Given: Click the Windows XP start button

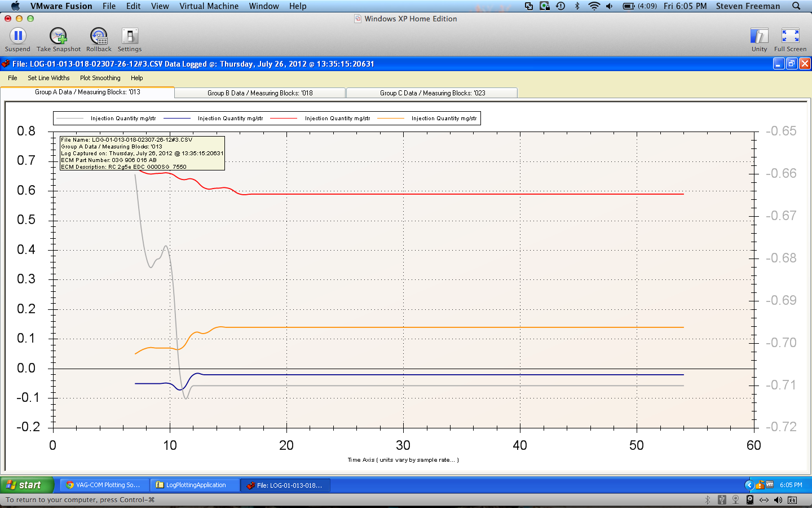Looking at the screenshot, I should [x=27, y=485].
